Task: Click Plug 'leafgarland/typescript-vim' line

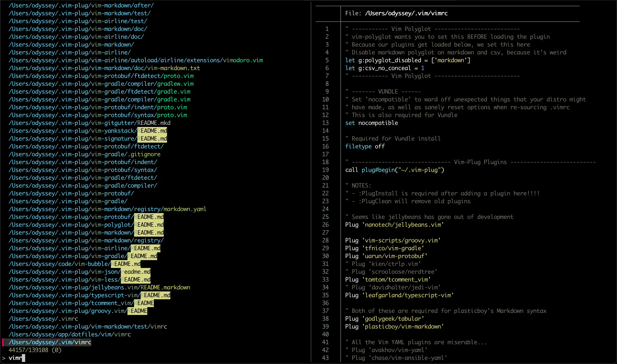Action: point(399,295)
